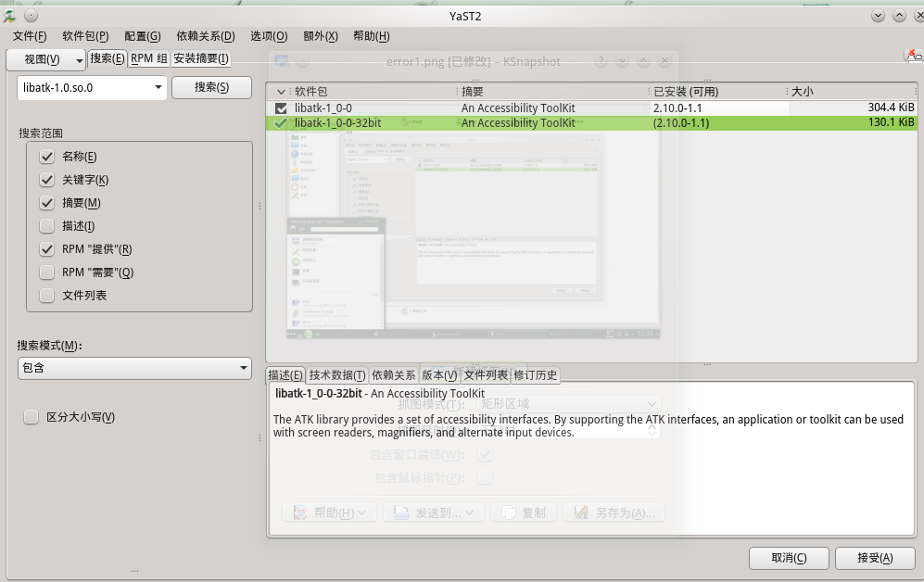Toggle green check status of libatk-1_0-0-32bit
The width and height of the screenshot is (924, 582).
point(281,123)
